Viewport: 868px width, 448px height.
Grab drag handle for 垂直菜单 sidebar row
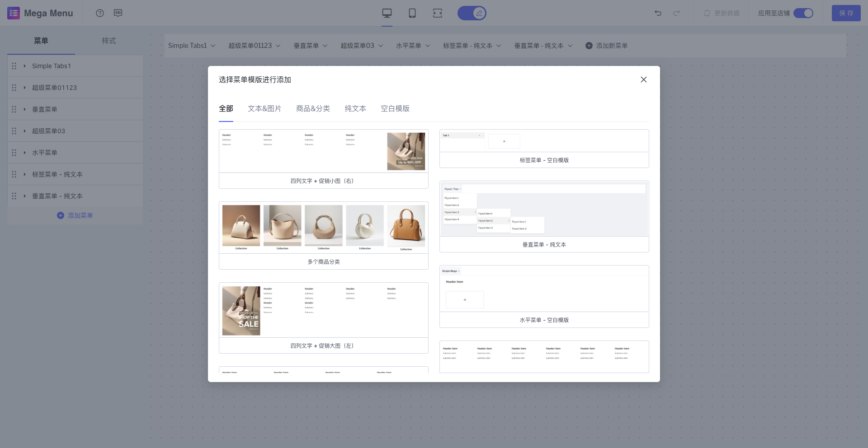(14, 109)
